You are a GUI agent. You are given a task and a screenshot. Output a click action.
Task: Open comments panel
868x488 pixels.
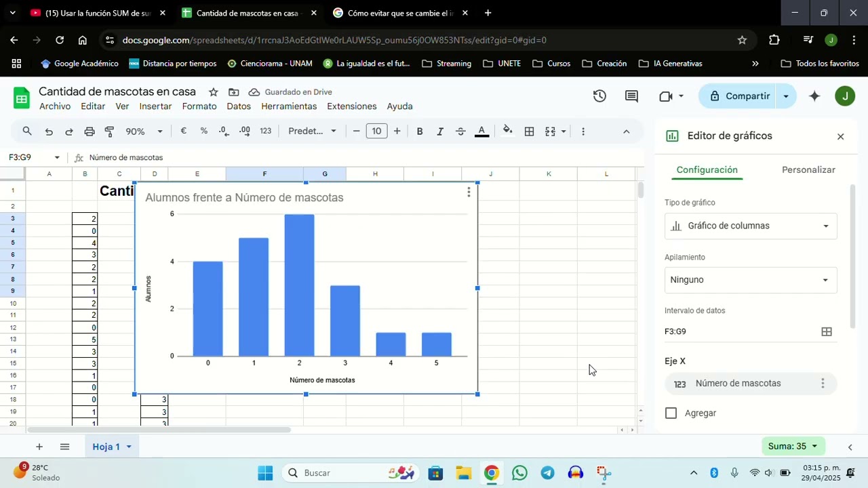pyautogui.click(x=631, y=96)
